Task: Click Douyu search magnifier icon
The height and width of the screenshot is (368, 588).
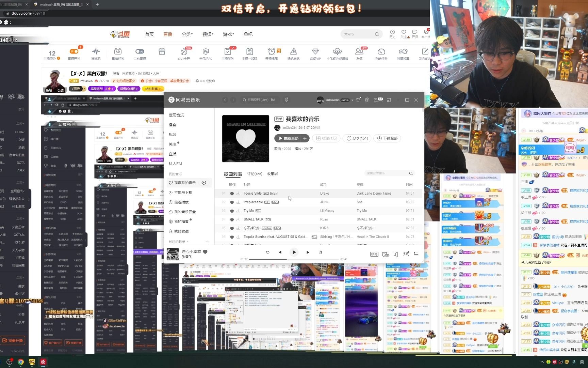Action: [377, 34]
